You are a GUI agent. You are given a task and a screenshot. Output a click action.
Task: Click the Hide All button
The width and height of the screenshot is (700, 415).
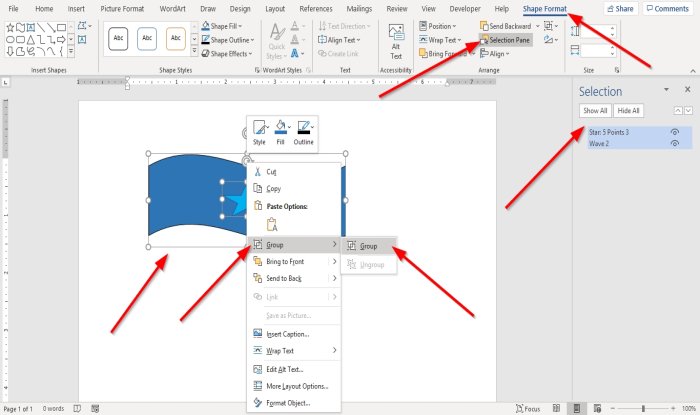[x=628, y=111]
